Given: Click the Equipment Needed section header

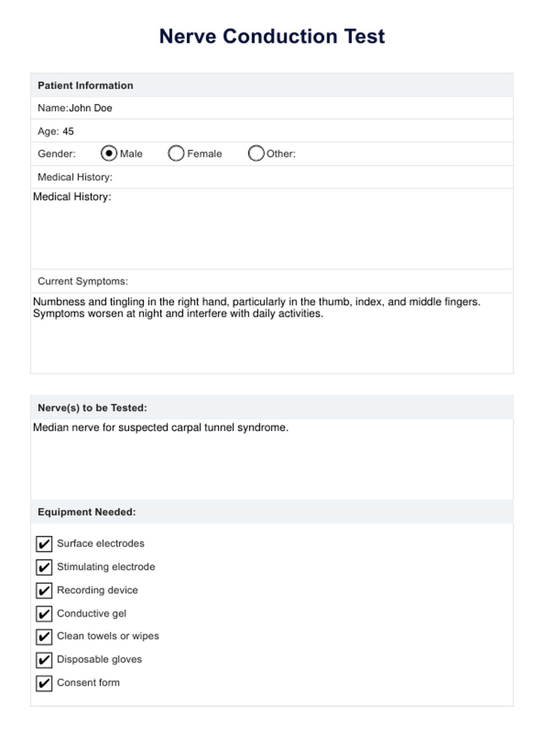Looking at the screenshot, I should (87, 512).
